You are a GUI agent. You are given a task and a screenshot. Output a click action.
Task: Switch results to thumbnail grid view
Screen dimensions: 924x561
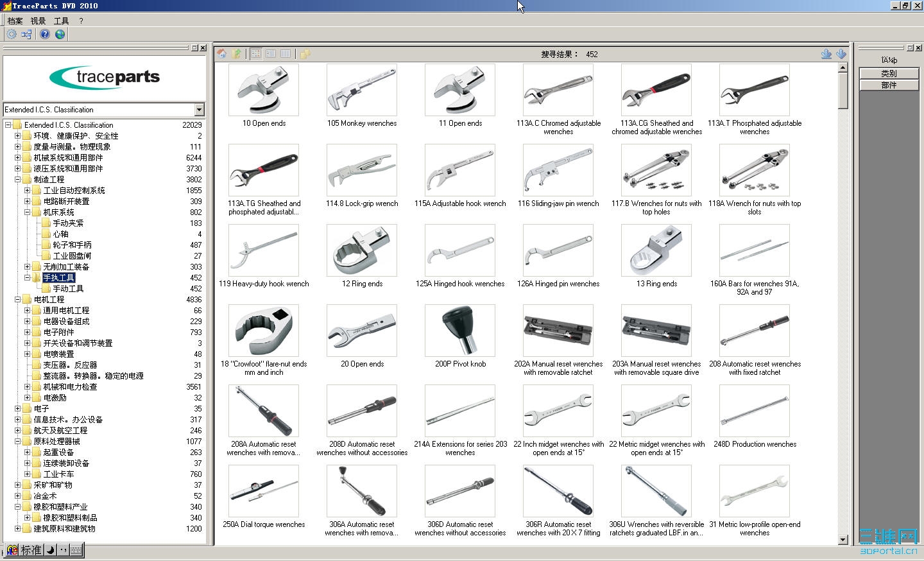click(x=256, y=54)
